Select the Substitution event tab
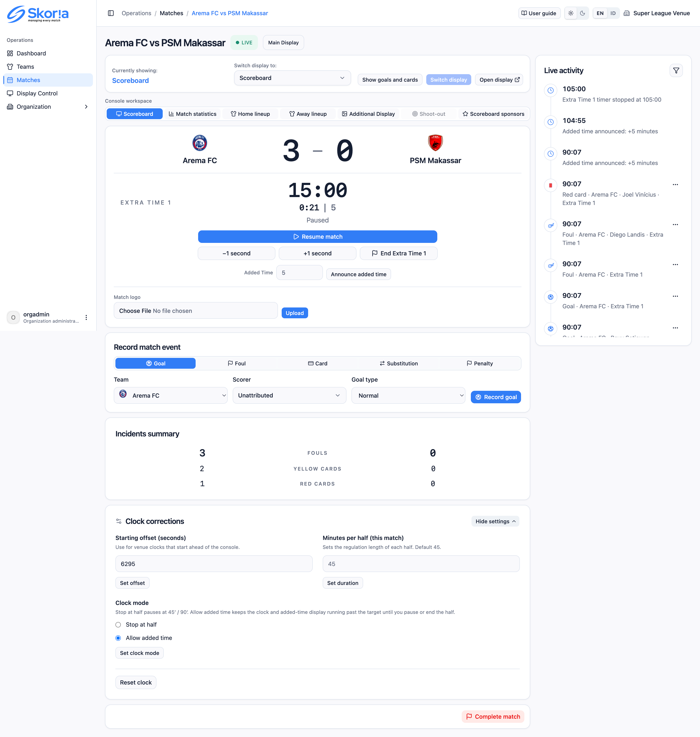Screen dimensions: 700x737 (399, 364)
